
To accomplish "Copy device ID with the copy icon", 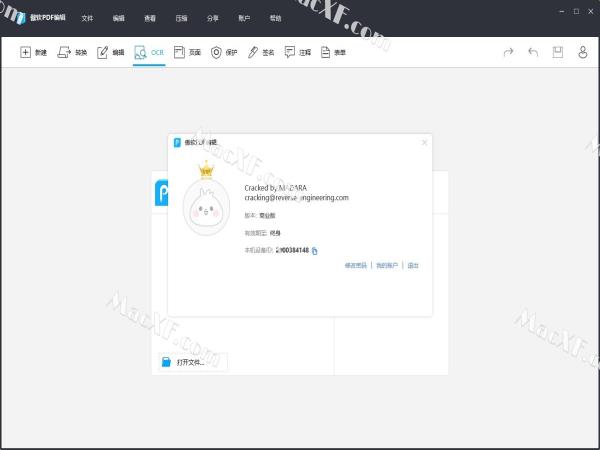I will (x=315, y=251).
